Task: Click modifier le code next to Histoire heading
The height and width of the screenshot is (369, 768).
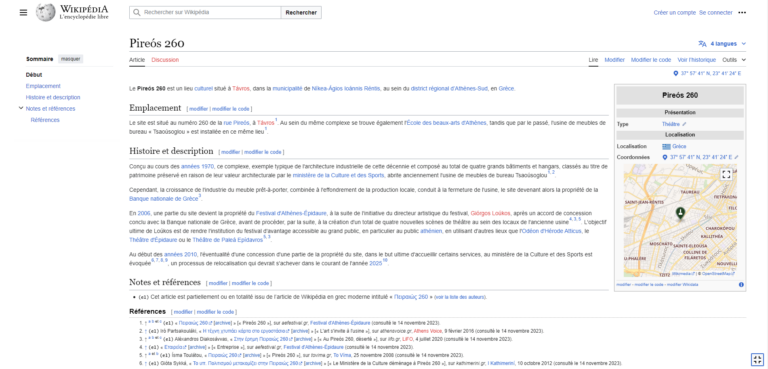Action: (263, 152)
